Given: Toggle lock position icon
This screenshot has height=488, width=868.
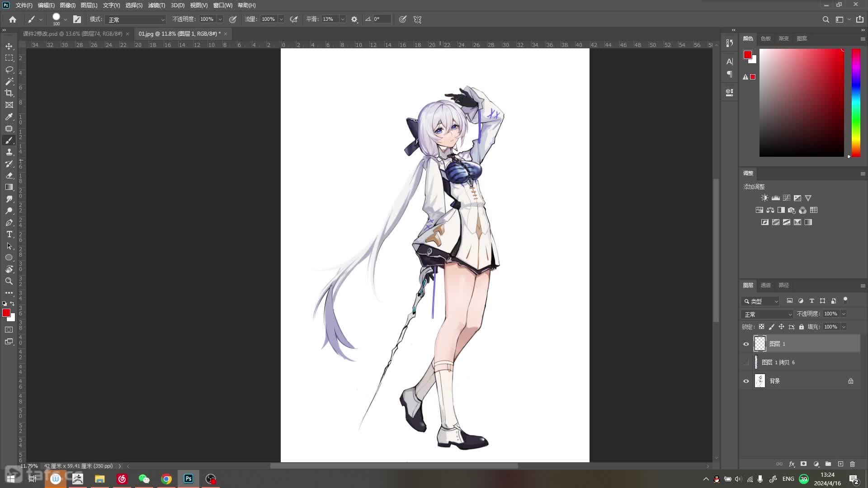Looking at the screenshot, I should point(782,327).
